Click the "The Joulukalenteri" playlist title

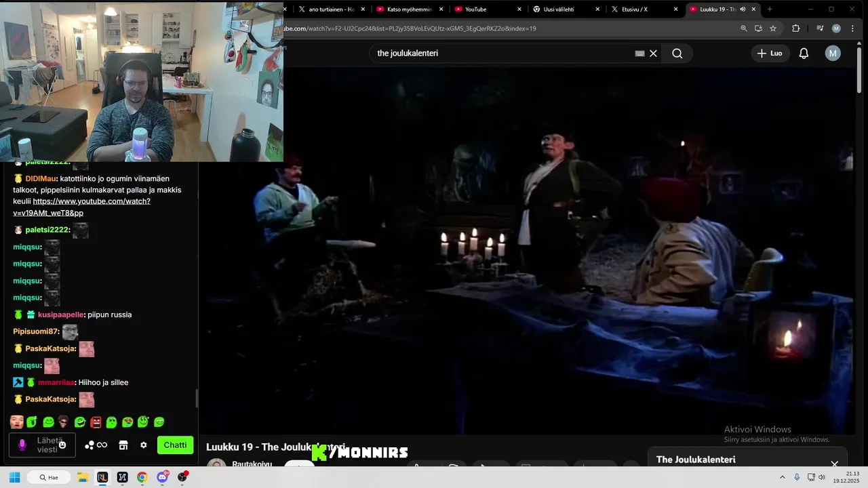[x=696, y=460]
